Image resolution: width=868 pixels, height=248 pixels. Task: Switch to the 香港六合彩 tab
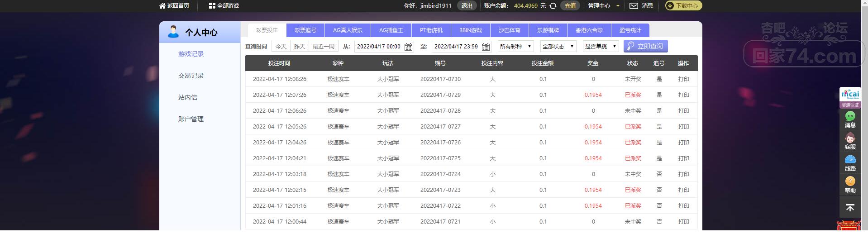589,30
